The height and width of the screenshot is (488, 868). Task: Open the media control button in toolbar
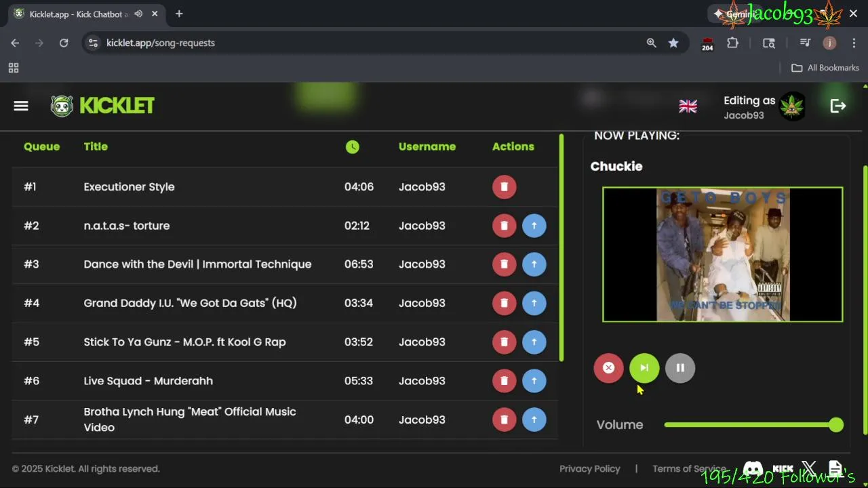coord(805,43)
